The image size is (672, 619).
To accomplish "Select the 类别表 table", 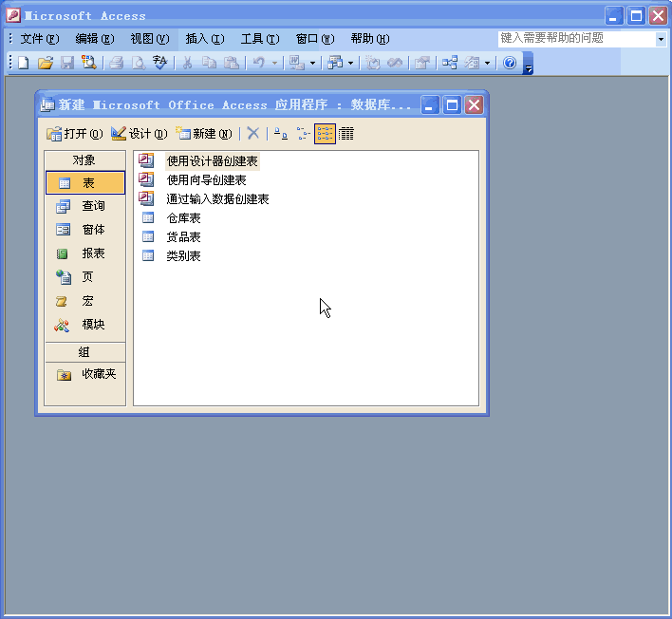I will 171,256.
